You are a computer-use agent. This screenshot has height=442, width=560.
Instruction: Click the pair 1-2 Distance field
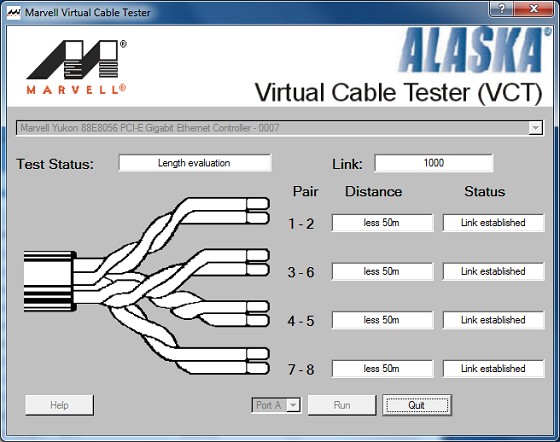coord(382,223)
